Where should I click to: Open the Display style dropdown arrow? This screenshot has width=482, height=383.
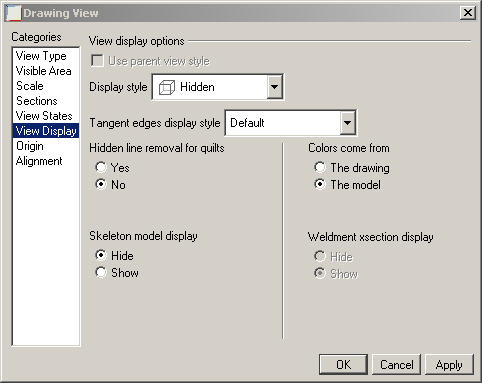click(274, 87)
